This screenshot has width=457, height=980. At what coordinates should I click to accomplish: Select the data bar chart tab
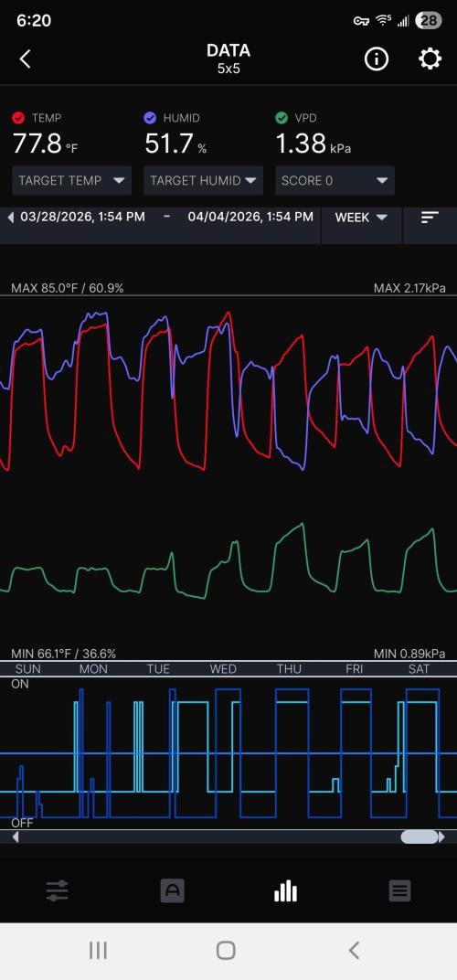(x=286, y=890)
